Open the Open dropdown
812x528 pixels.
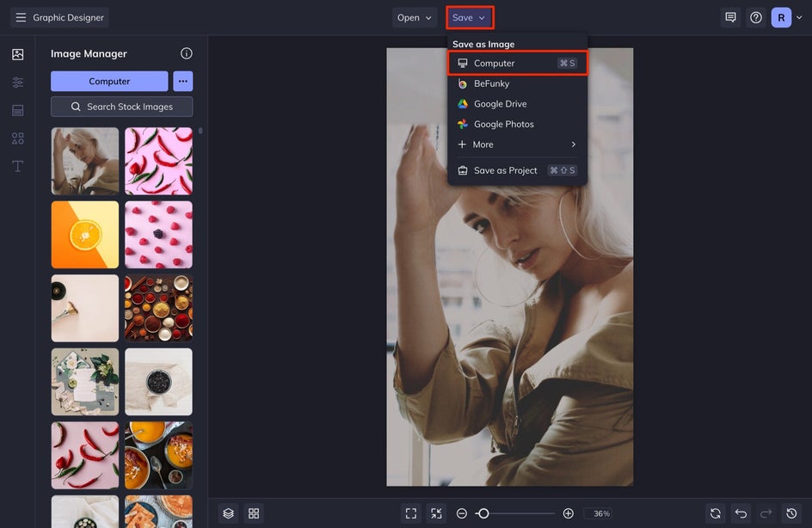coord(414,17)
